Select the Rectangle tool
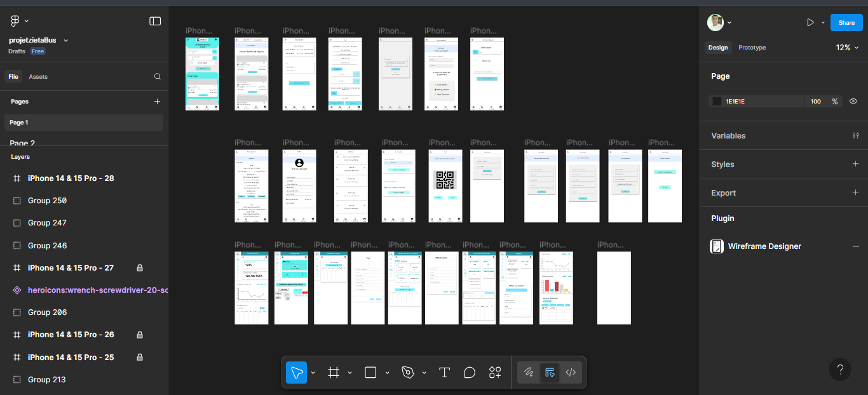 tap(370, 372)
